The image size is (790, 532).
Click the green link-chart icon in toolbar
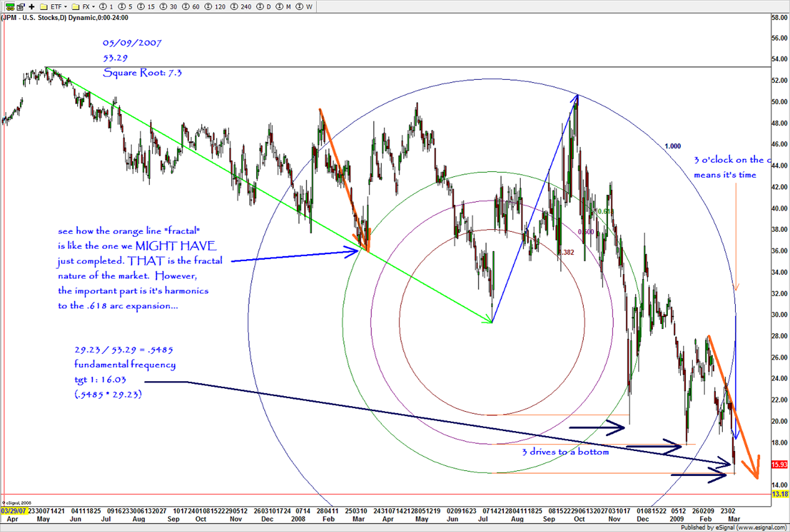(10, 7)
